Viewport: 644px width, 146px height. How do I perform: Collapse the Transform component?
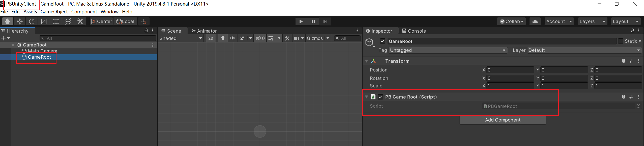coord(367,61)
